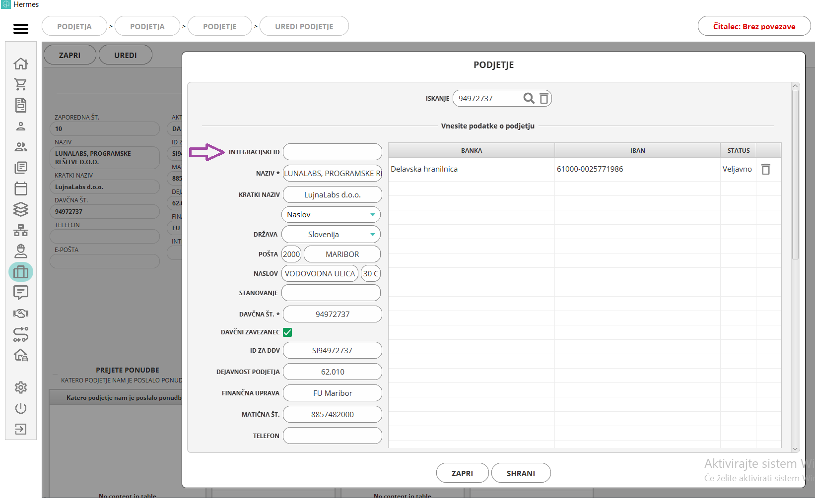
Task: Click the NAZIV input field
Action: 333,173
